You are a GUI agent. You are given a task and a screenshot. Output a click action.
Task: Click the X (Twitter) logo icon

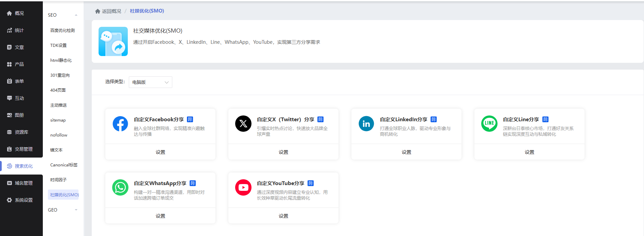(243, 124)
